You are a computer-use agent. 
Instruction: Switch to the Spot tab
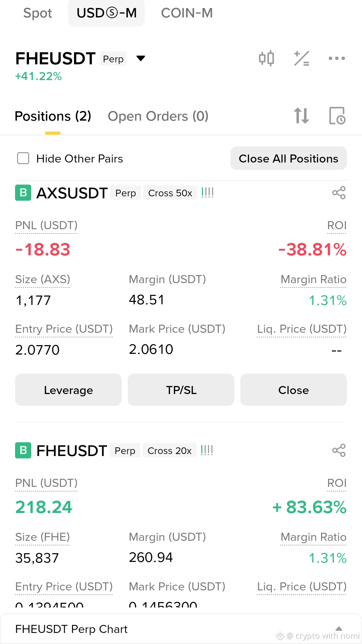[38, 13]
